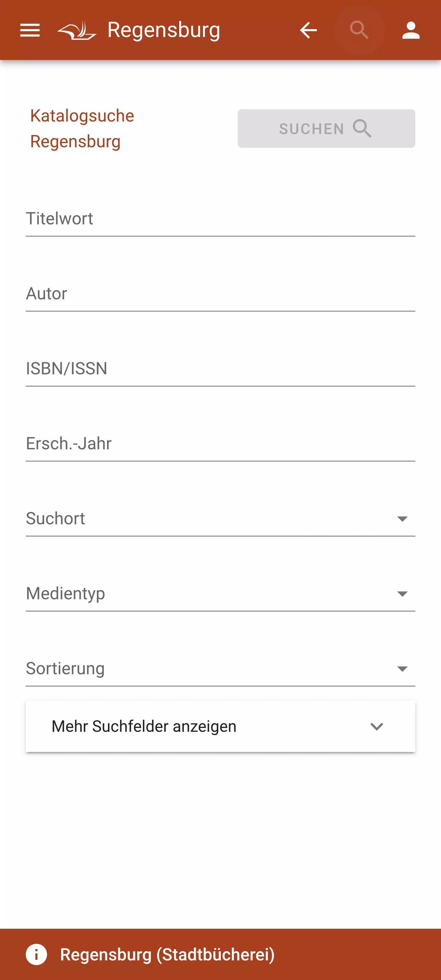Viewport: 441px width, 980px height.
Task: Open the hamburger navigation menu
Action: click(x=30, y=30)
